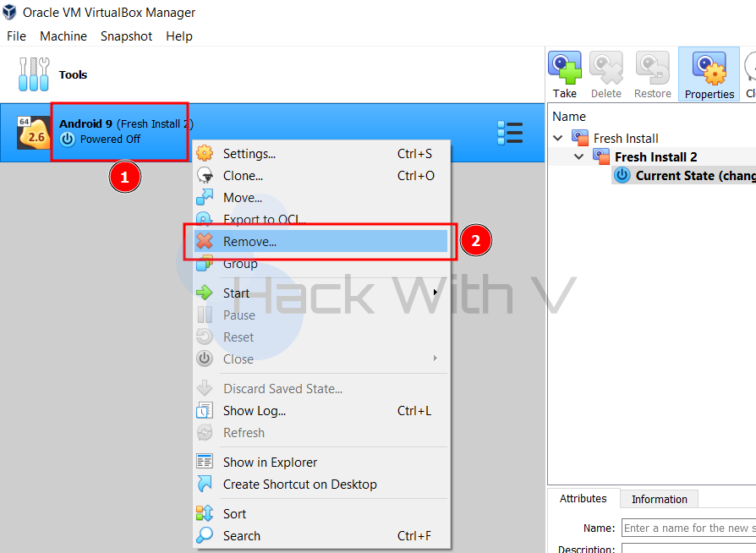
Task: Select the Tools entry label
Action: pyautogui.click(x=73, y=74)
